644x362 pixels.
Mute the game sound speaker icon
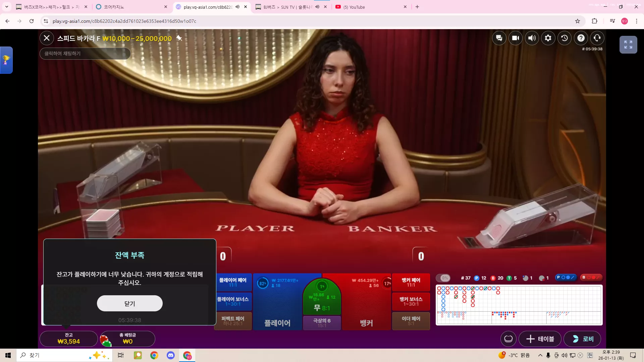[532, 38]
